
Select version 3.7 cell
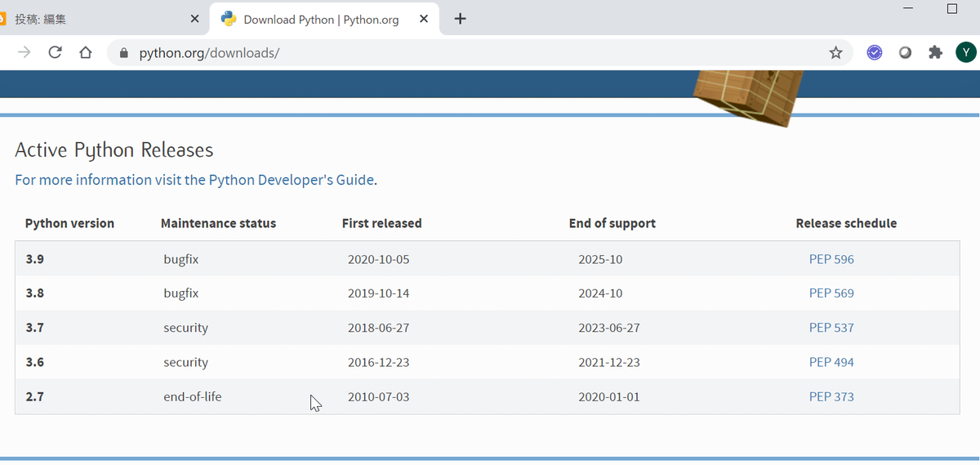[x=34, y=328]
